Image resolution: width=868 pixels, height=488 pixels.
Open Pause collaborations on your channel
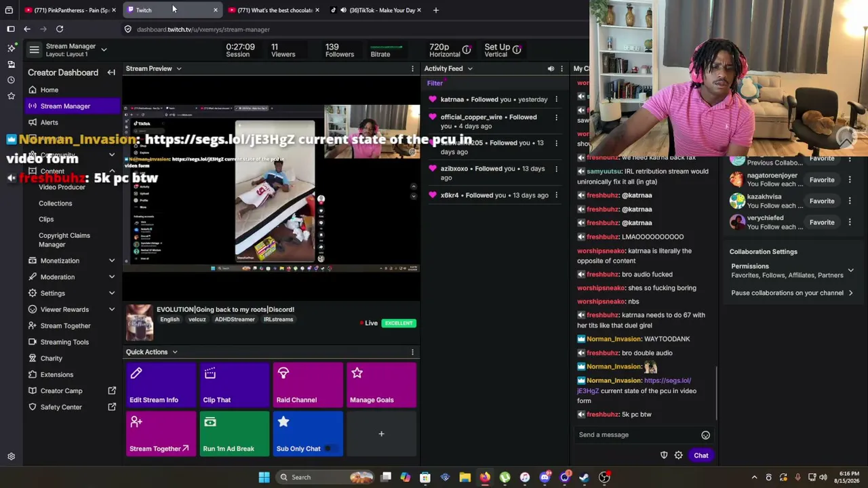[x=791, y=293]
